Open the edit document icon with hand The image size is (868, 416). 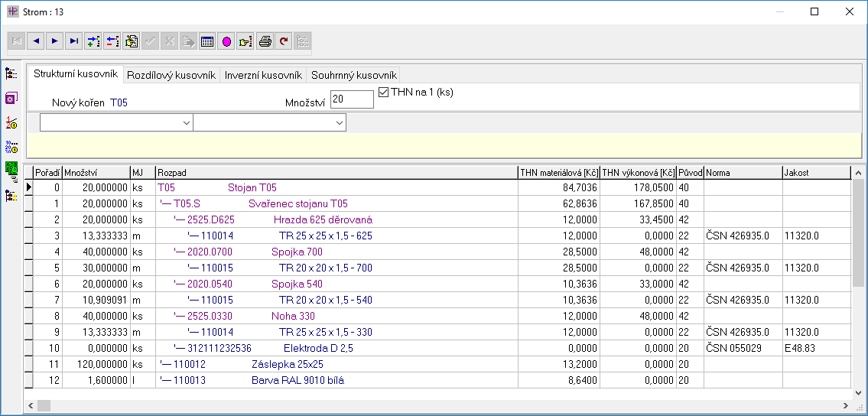pyautogui.click(x=132, y=41)
